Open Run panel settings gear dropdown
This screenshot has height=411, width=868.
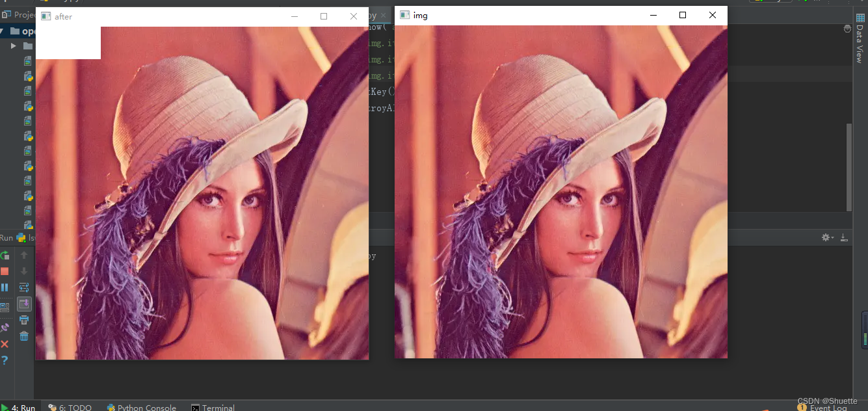pos(828,238)
